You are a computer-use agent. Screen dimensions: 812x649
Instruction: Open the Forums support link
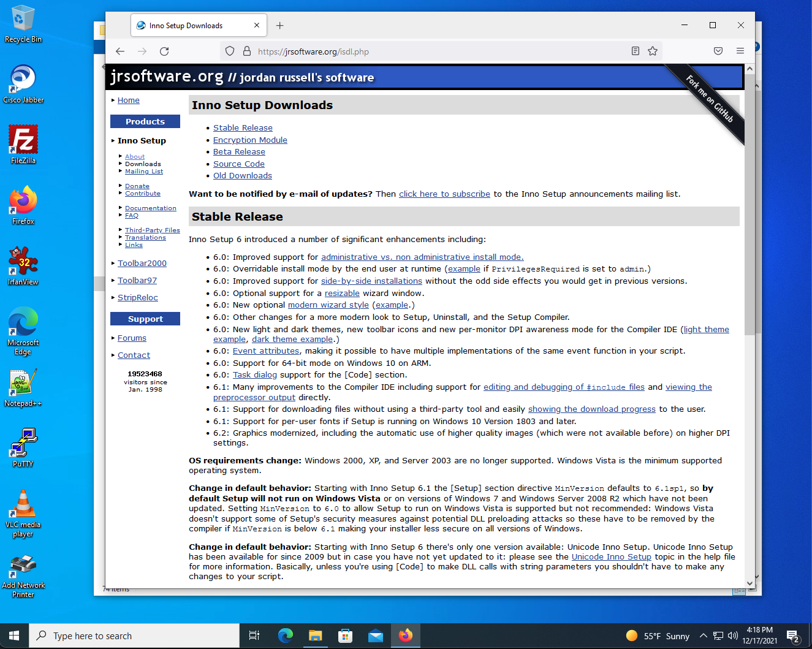132,338
